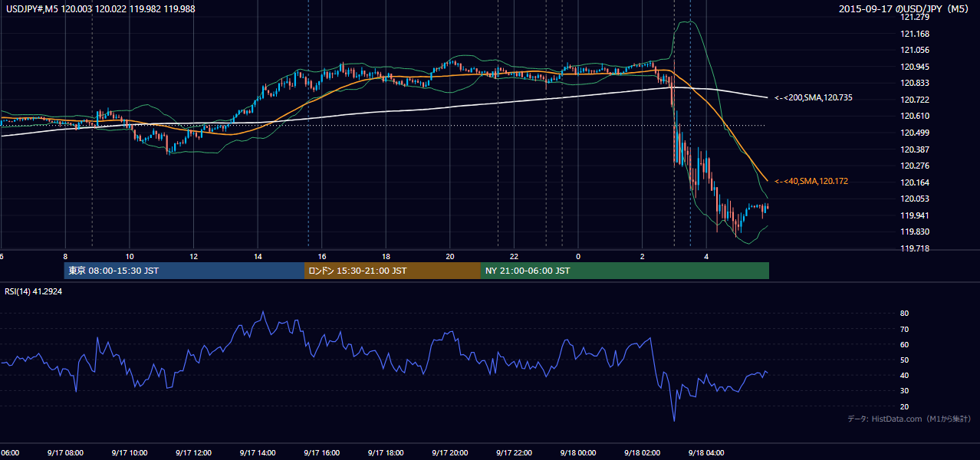Click RSI scale value 30
This screenshot has height=460, width=980.
tap(905, 391)
